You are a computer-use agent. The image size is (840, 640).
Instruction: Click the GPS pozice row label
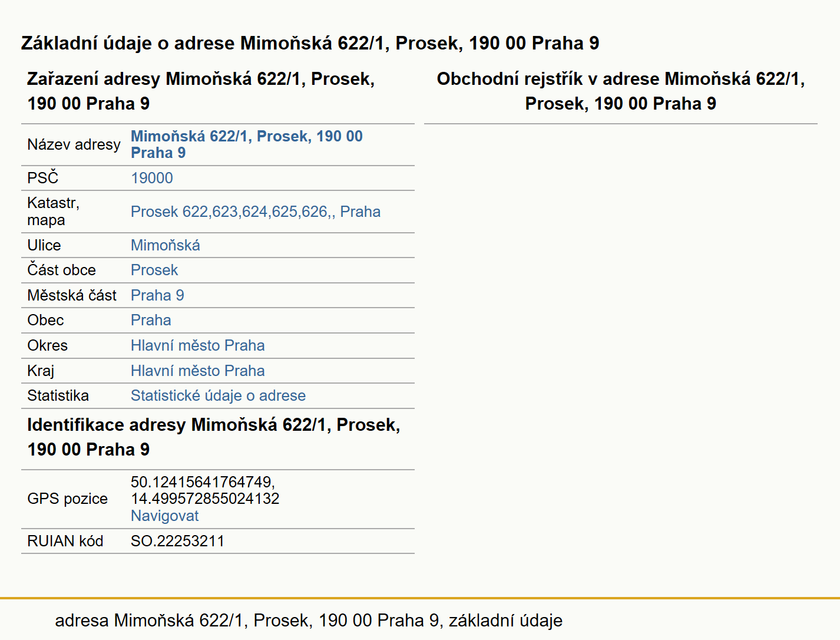point(68,499)
